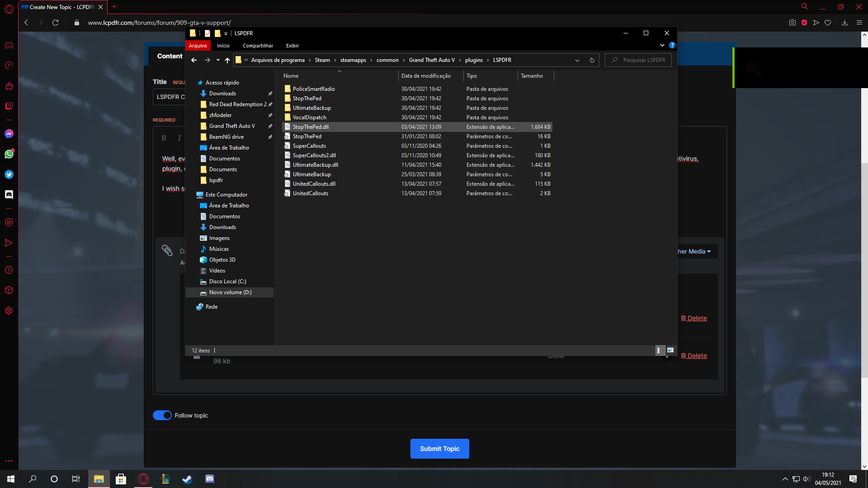The image size is (868, 488).
Task: Open WhatsApp from the Opera sidebar
Action: pyautogui.click(x=9, y=154)
